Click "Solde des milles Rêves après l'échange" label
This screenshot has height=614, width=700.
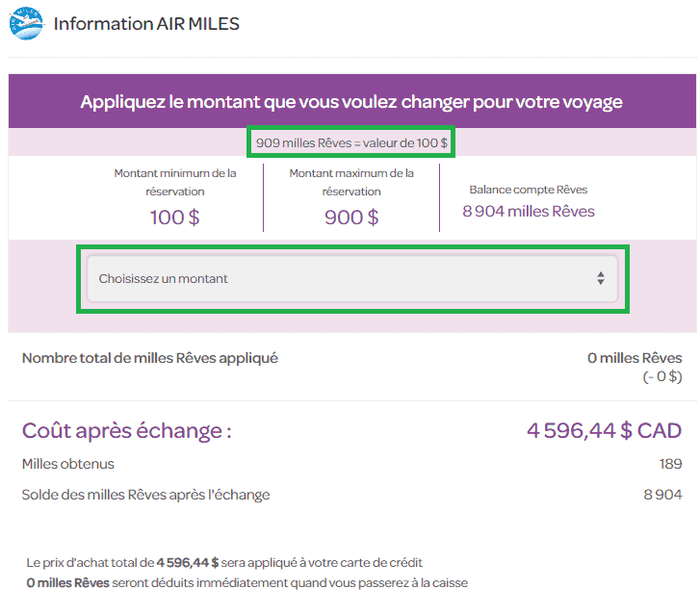[145, 495]
